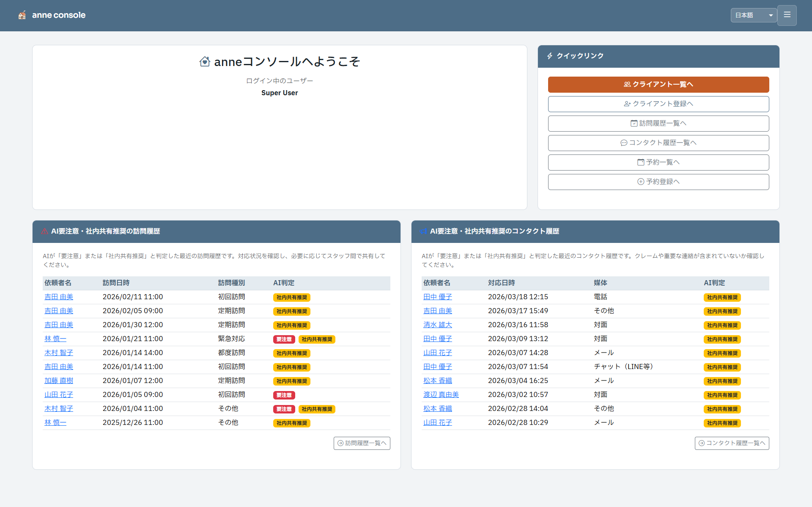This screenshot has height=507, width=812.
Task: Click the コンタクト履歴一覧へ button below the contact table
Action: coord(732,443)
